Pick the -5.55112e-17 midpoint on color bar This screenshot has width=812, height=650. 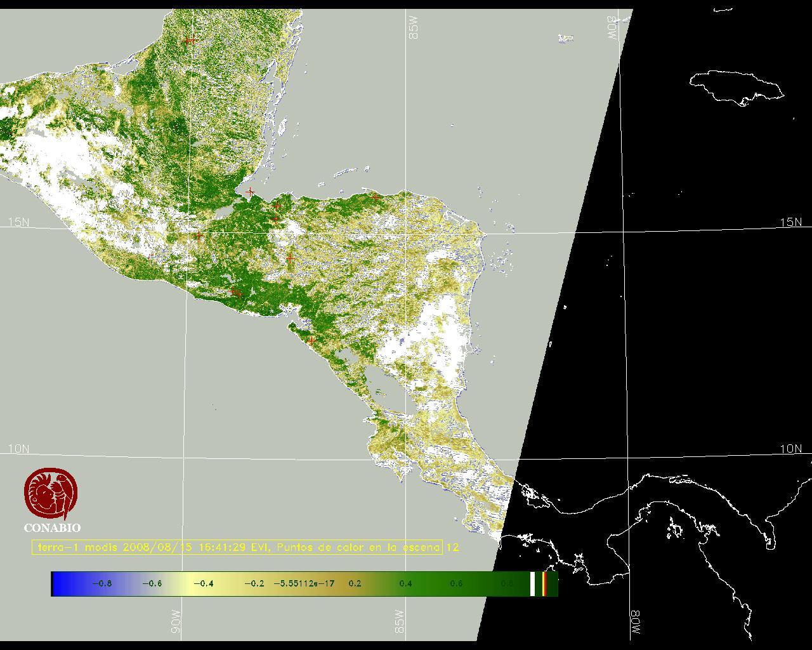pyautogui.click(x=304, y=583)
